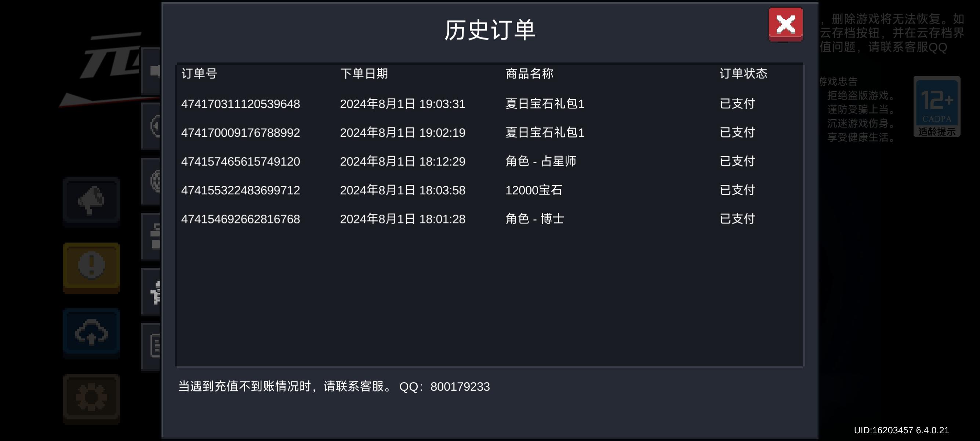Select the 角色 - 博士 order row
This screenshot has width=980, height=441.
[534, 219]
